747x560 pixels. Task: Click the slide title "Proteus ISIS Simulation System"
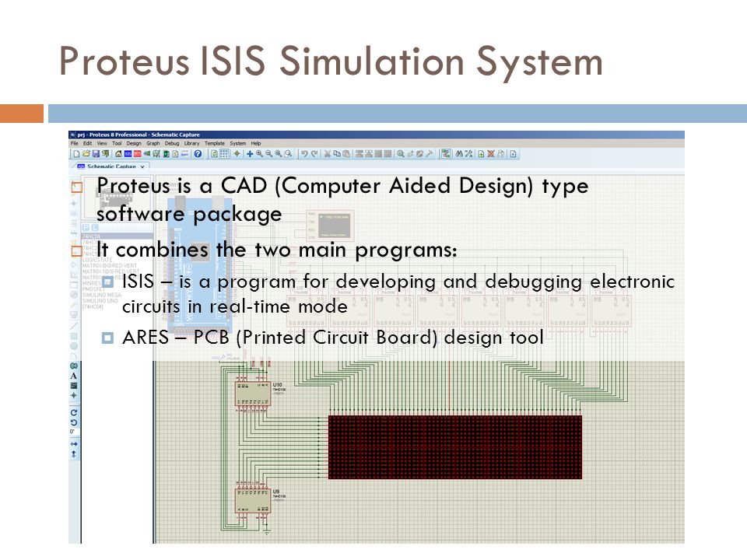pyautogui.click(x=331, y=61)
